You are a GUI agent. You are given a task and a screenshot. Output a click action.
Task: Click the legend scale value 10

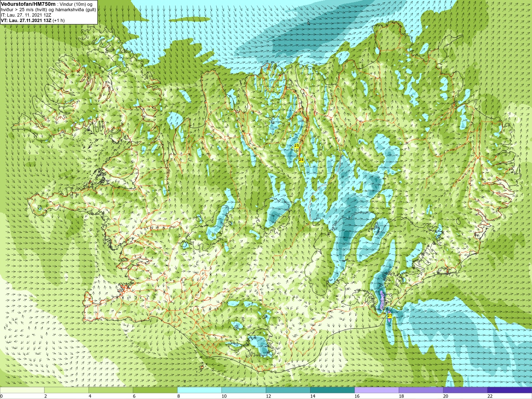pos(224,396)
